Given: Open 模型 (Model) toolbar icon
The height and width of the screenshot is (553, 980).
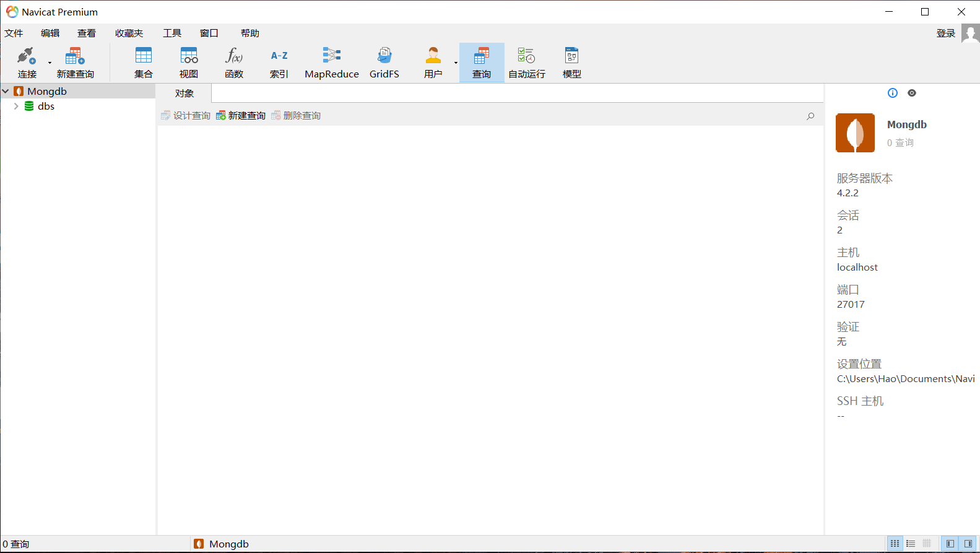Looking at the screenshot, I should 572,63.
